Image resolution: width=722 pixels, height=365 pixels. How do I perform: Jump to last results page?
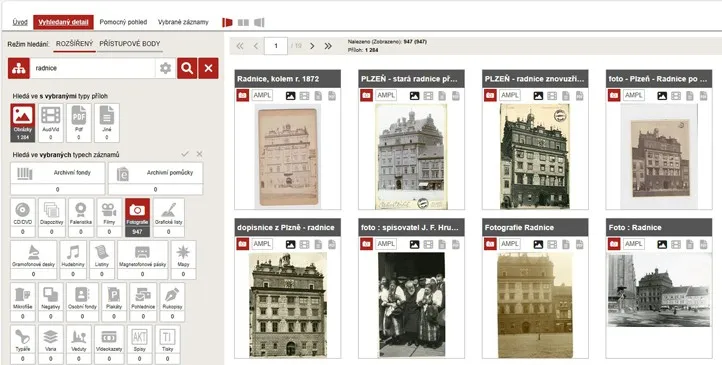[328, 46]
